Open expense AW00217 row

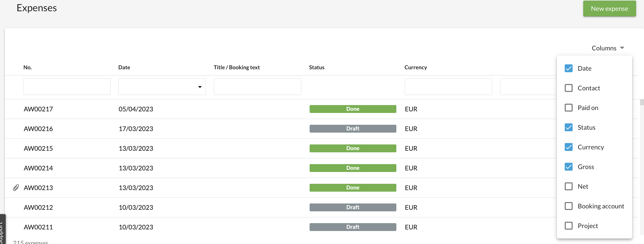[38, 109]
